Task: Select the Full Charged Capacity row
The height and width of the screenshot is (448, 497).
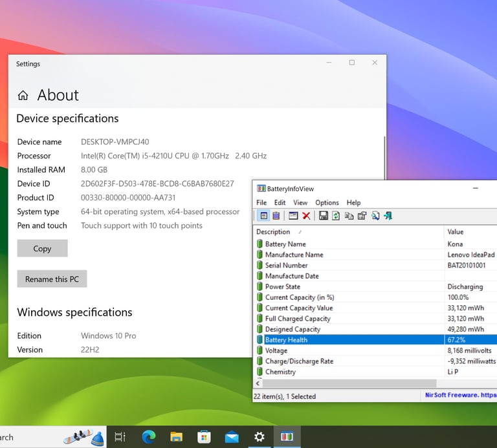Action: pos(375,319)
